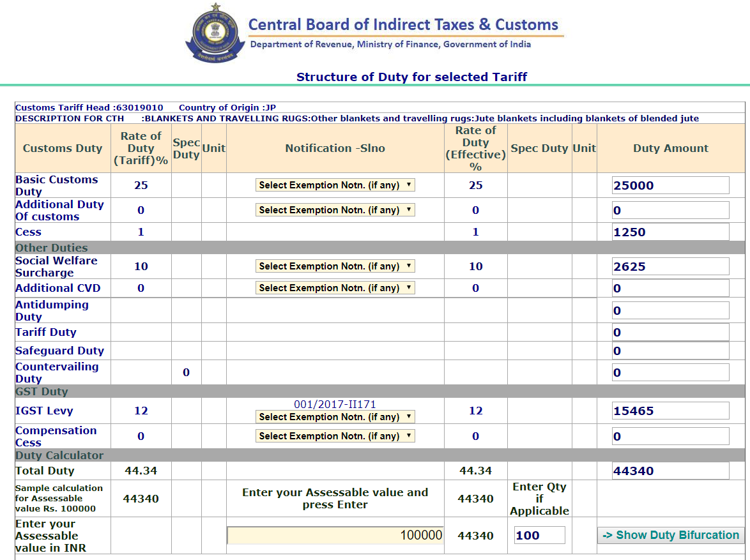The width and height of the screenshot is (750, 560).
Task: Click GST Duty section header
Action: pyautogui.click(x=42, y=391)
